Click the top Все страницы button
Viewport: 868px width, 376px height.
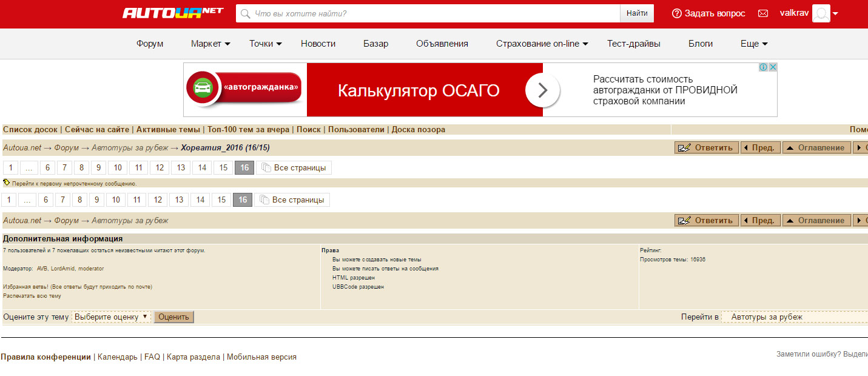point(294,168)
